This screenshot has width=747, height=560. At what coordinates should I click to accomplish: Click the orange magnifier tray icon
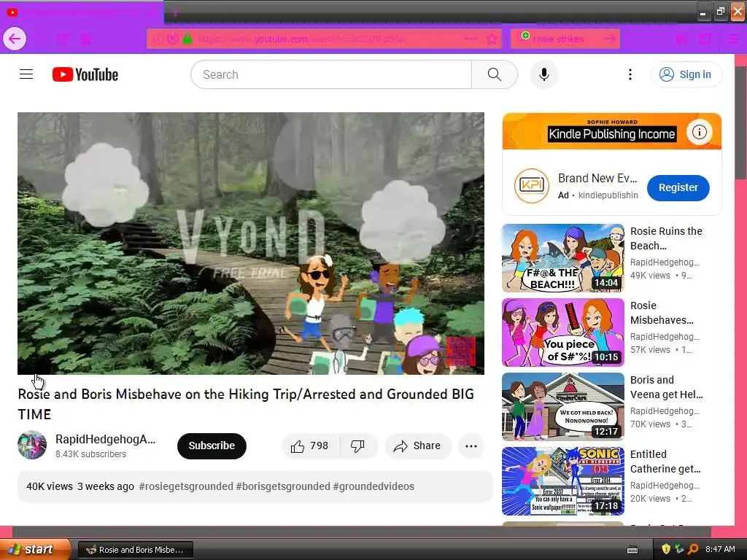click(693, 549)
